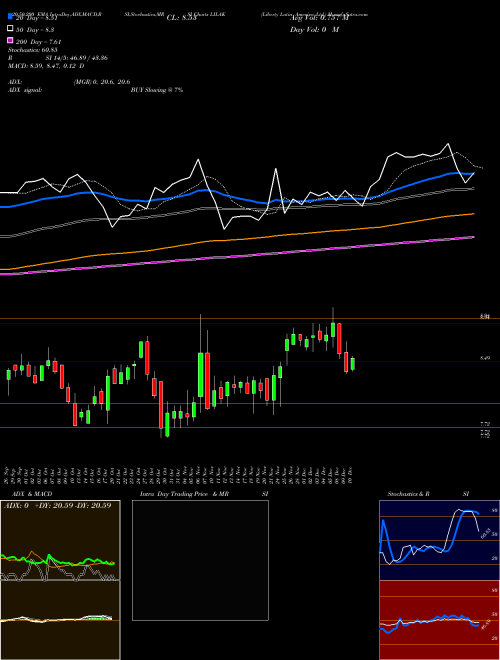The width and height of the screenshot is (500, 660).
Task: Click the last green candlestick on the chart
Action: pyautogui.click(x=353, y=364)
